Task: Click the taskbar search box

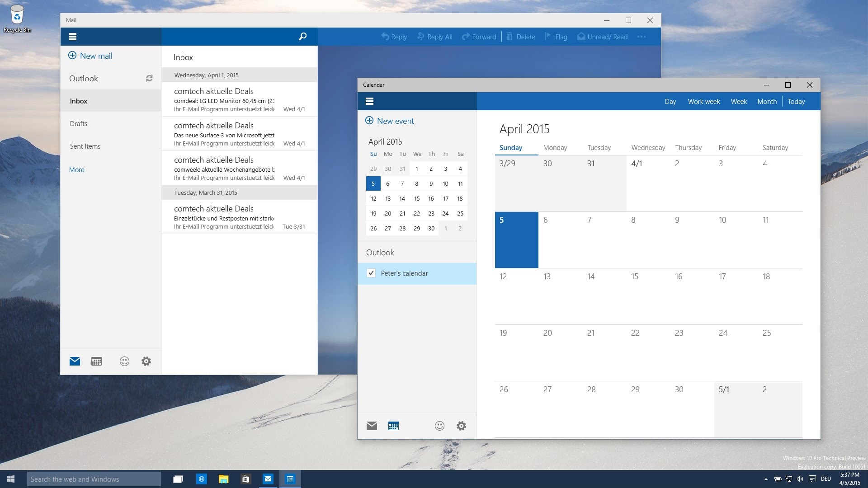Action: 94,479
